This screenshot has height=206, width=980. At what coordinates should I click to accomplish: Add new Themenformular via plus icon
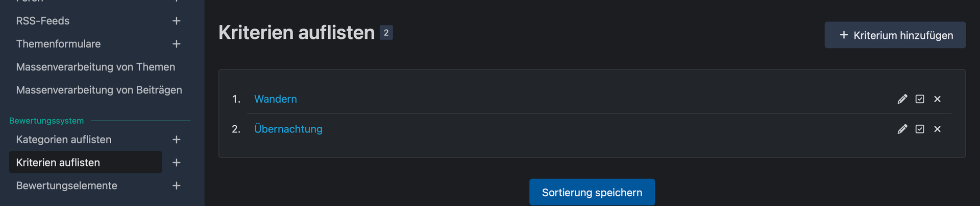pos(177,44)
